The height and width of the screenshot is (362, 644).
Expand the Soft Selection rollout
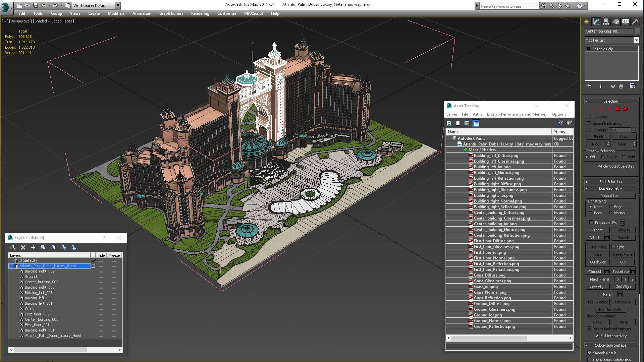coord(610,182)
